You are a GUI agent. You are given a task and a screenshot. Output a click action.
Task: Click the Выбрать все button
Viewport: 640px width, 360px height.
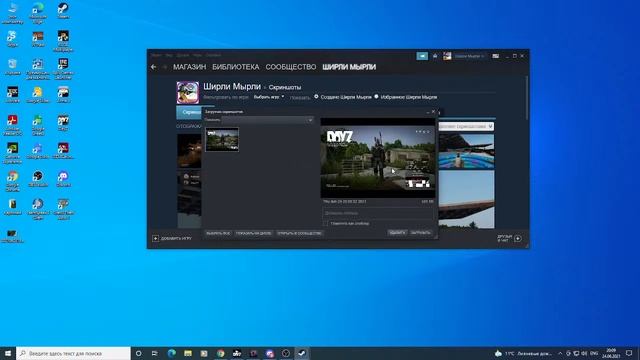218,233
